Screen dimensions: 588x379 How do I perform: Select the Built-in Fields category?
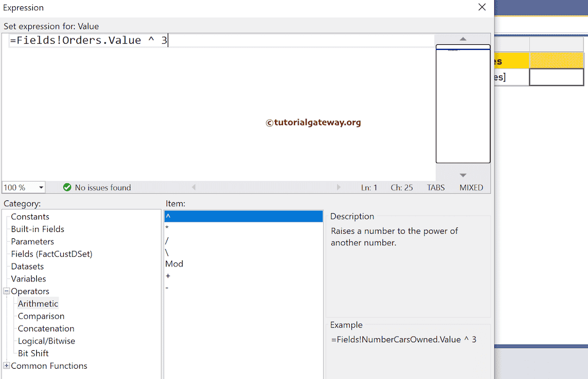coord(37,229)
